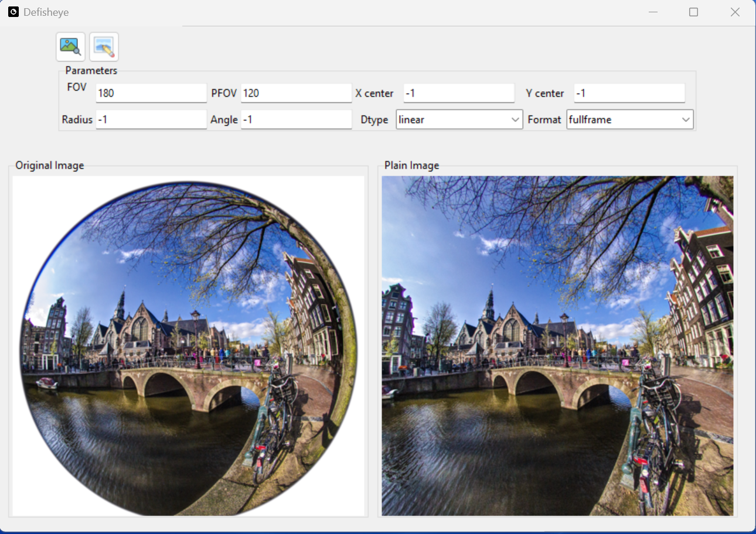This screenshot has width=756, height=534.
Task: Click the image edit pencil icon
Action: (x=104, y=47)
